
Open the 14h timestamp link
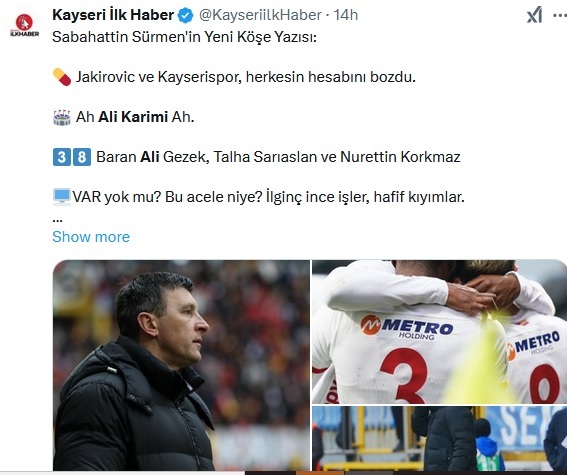click(346, 15)
